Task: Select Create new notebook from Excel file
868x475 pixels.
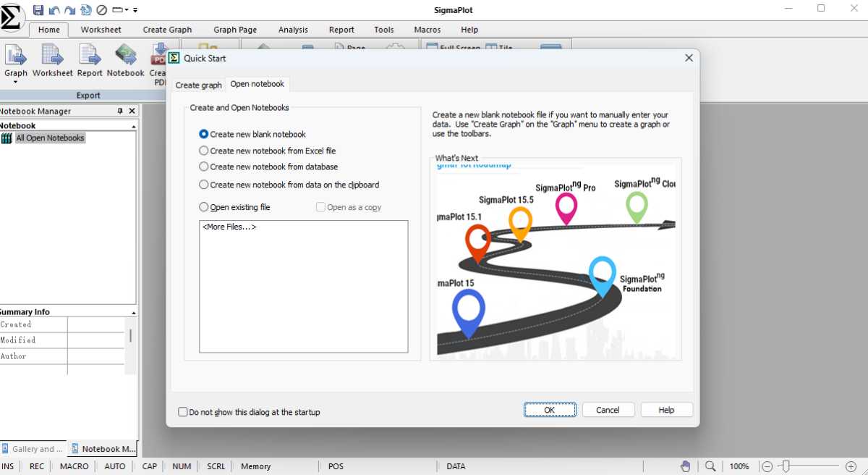Action: point(203,151)
